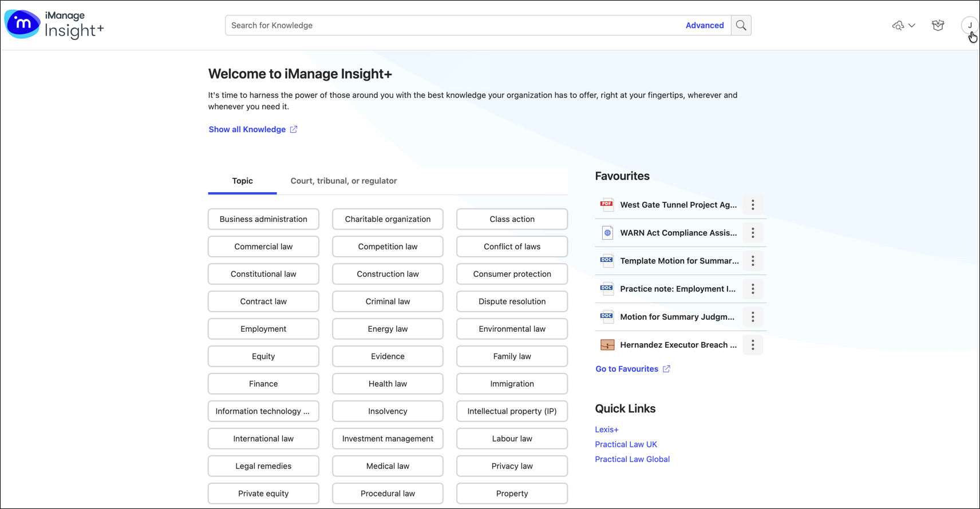Open kebab menu for Motion for Summary Judgment
This screenshot has height=509, width=980.
[753, 317]
